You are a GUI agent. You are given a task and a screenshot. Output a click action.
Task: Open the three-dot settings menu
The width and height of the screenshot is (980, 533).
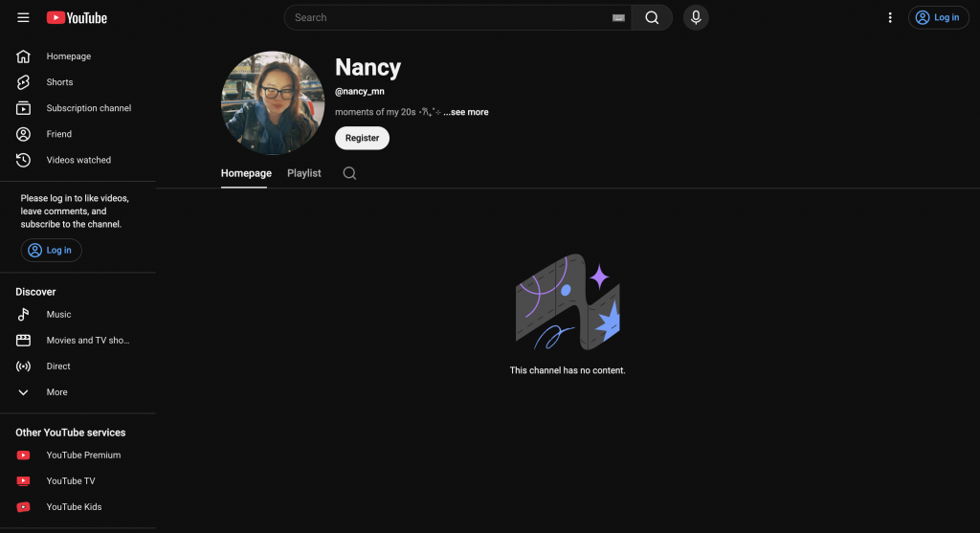coord(890,17)
